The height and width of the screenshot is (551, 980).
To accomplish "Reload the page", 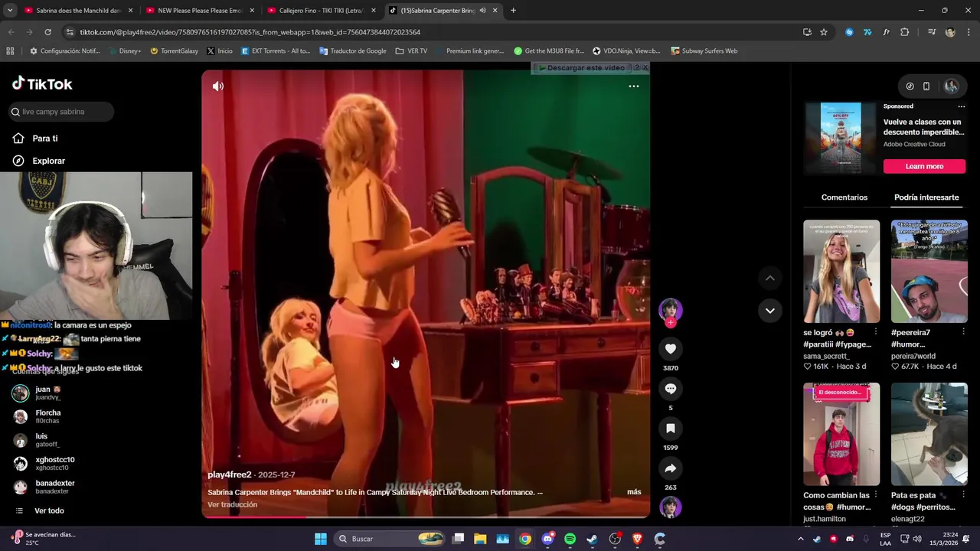I will pos(47,32).
